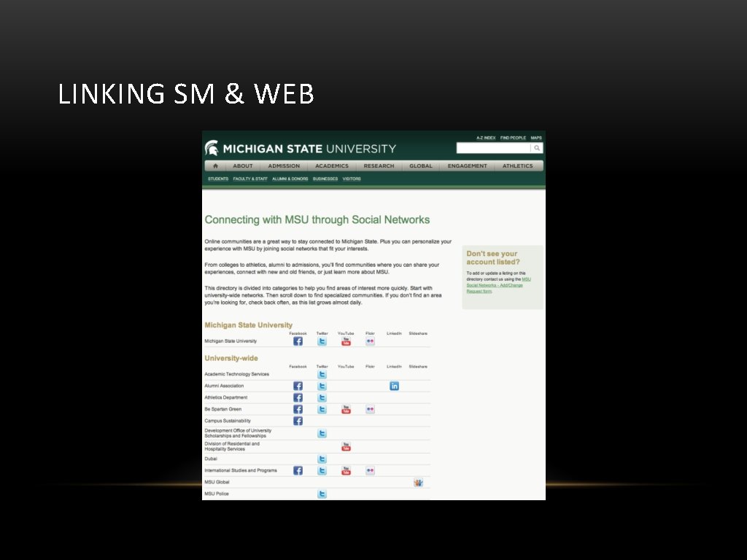Open the Research menu

tap(379, 166)
